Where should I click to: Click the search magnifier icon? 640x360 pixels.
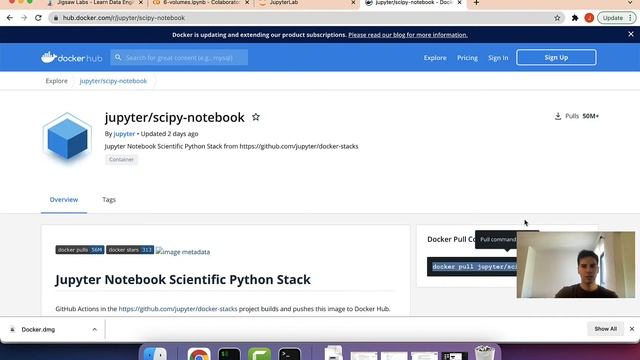118,58
